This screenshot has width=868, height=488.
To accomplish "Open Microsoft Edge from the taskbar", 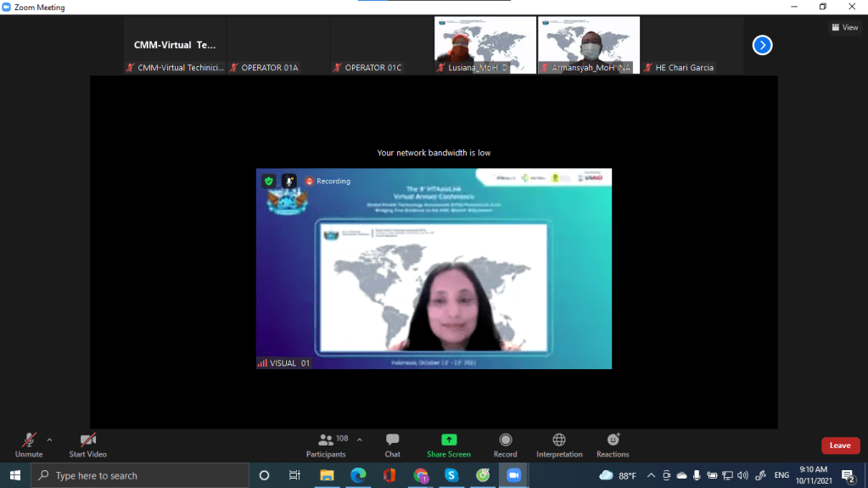I will (x=358, y=475).
